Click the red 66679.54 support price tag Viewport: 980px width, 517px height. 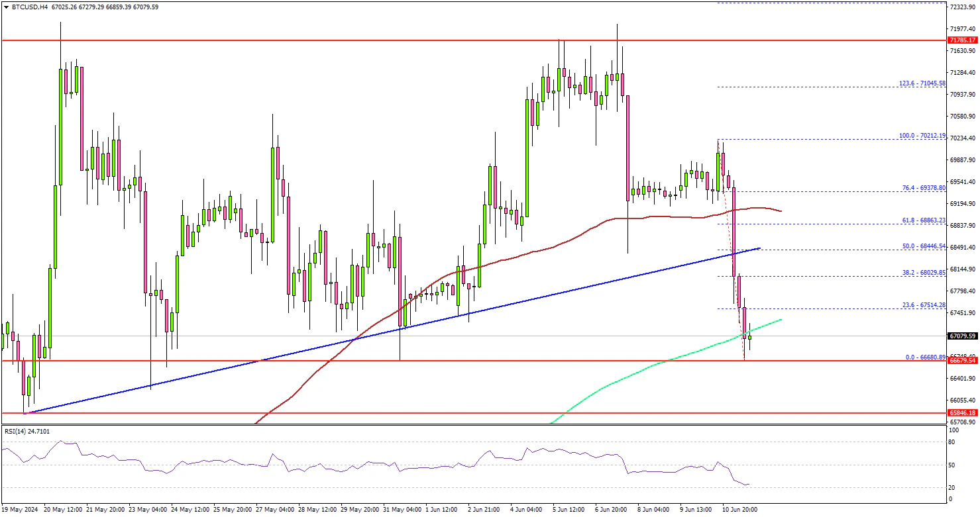pyautogui.click(x=963, y=361)
